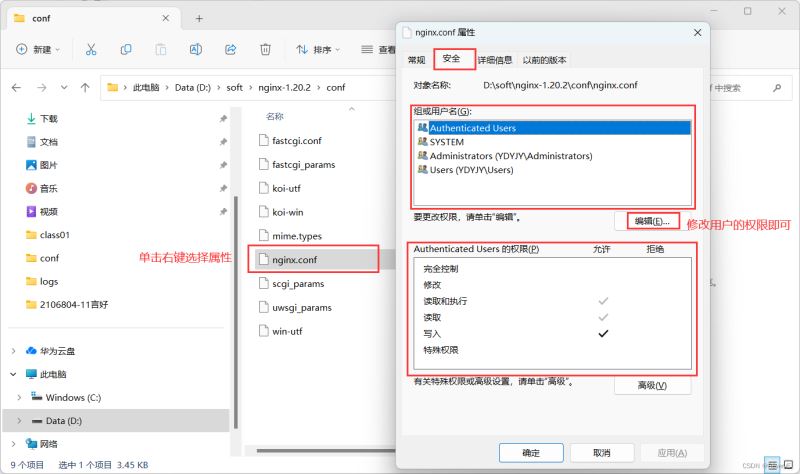
Task: Click the 名称 column header
Action: [x=274, y=116]
